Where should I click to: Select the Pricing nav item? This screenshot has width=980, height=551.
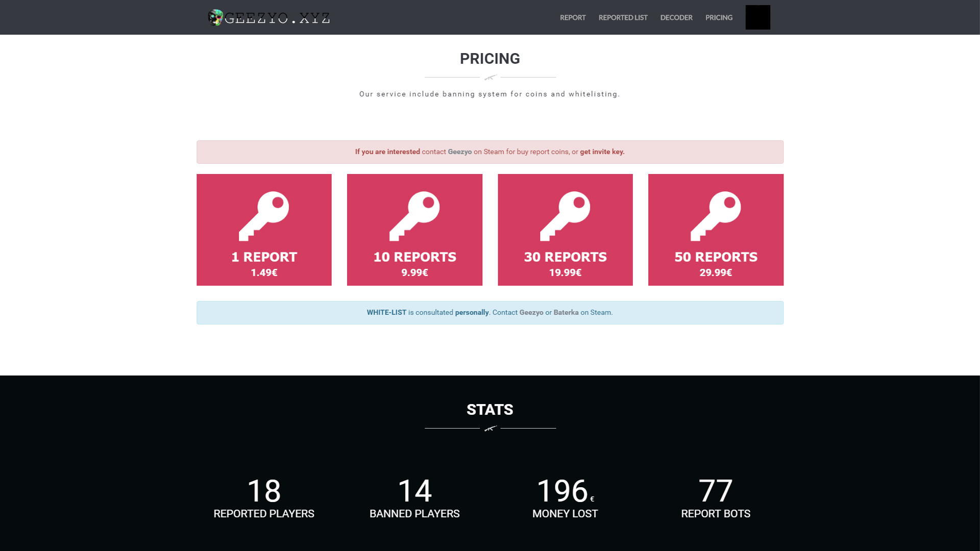[719, 17]
